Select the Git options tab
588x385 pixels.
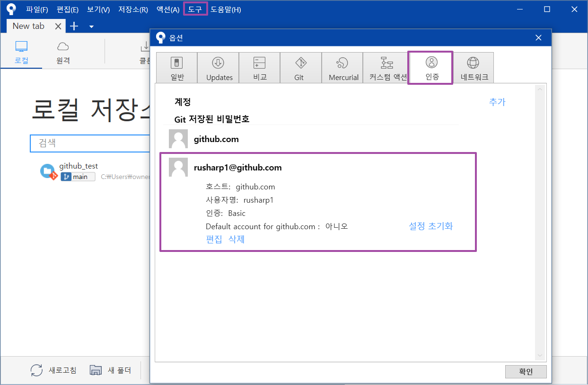point(300,68)
